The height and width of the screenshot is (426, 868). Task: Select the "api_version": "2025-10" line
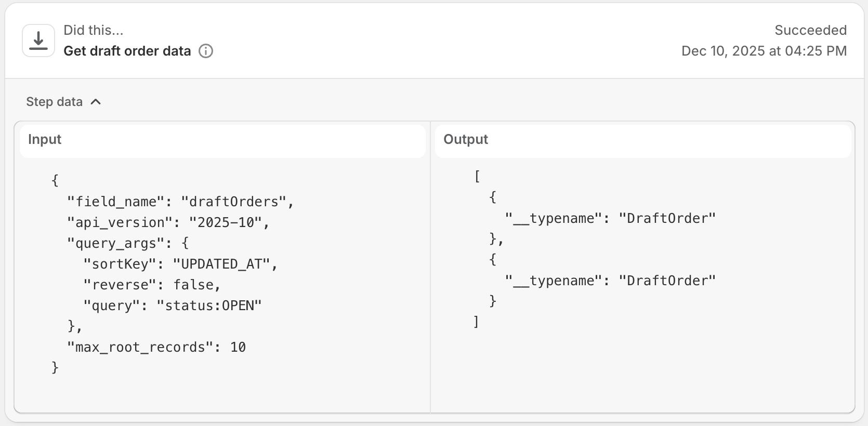(x=168, y=222)
